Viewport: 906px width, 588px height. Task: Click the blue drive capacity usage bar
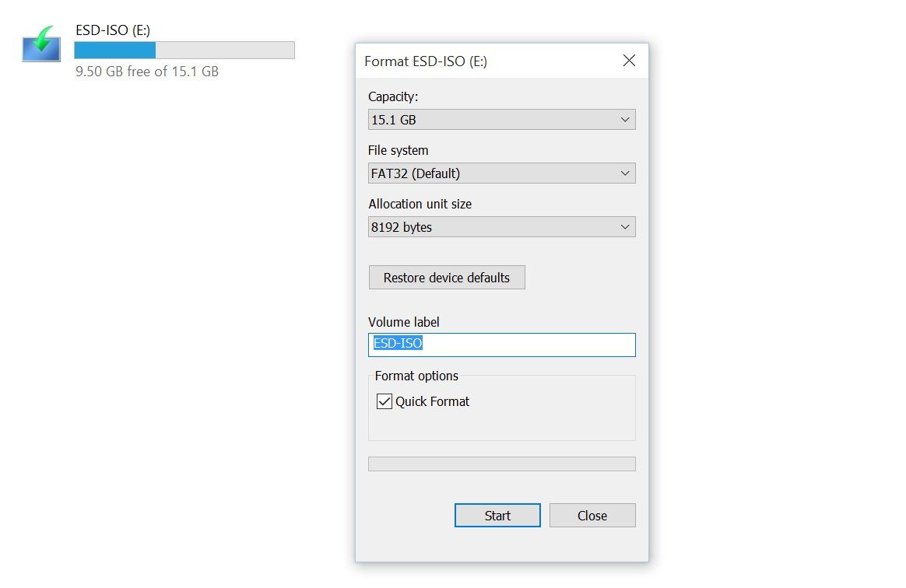tap(114, 49)
